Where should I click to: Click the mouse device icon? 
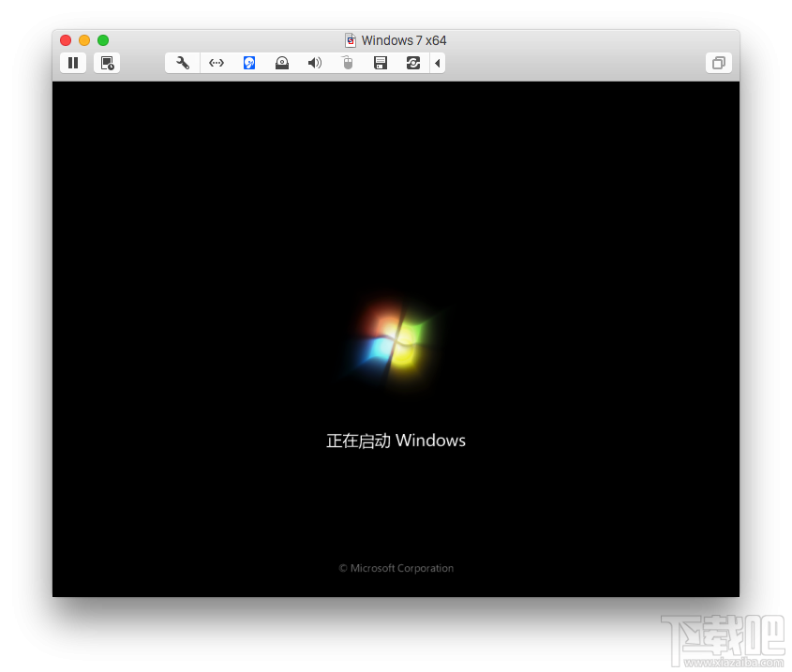348,63
